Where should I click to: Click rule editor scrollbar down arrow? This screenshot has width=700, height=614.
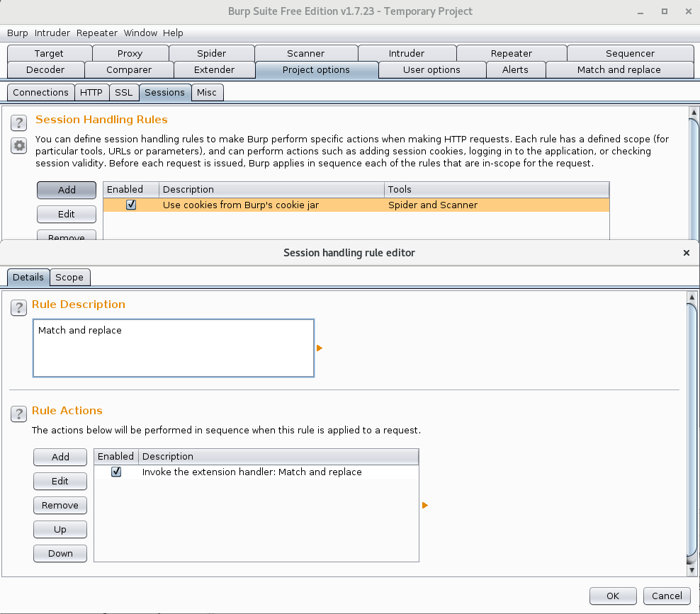pyautogui.click(x=691, y=570)
